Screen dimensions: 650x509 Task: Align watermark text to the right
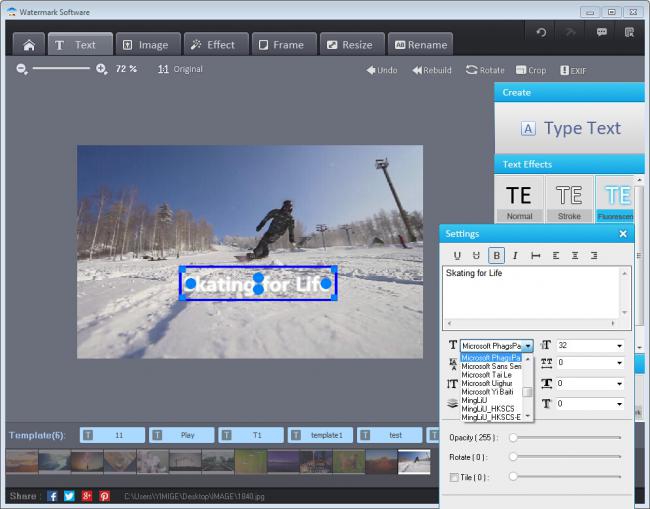[594, 256]
